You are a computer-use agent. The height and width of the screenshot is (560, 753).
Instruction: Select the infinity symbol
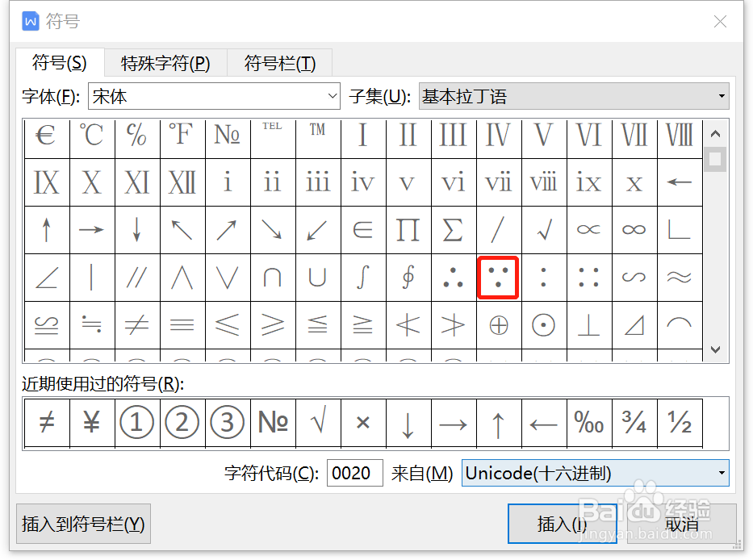634,230
